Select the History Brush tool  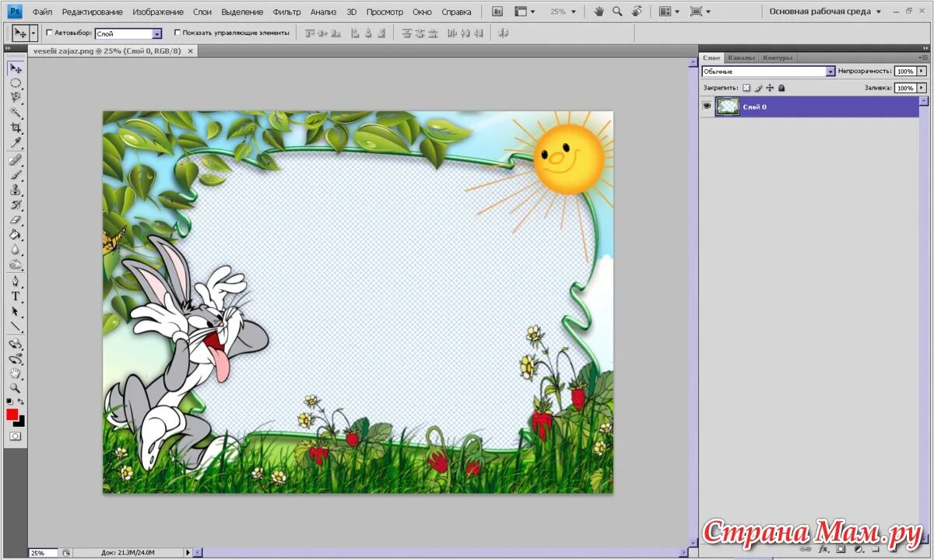point(16,205)
